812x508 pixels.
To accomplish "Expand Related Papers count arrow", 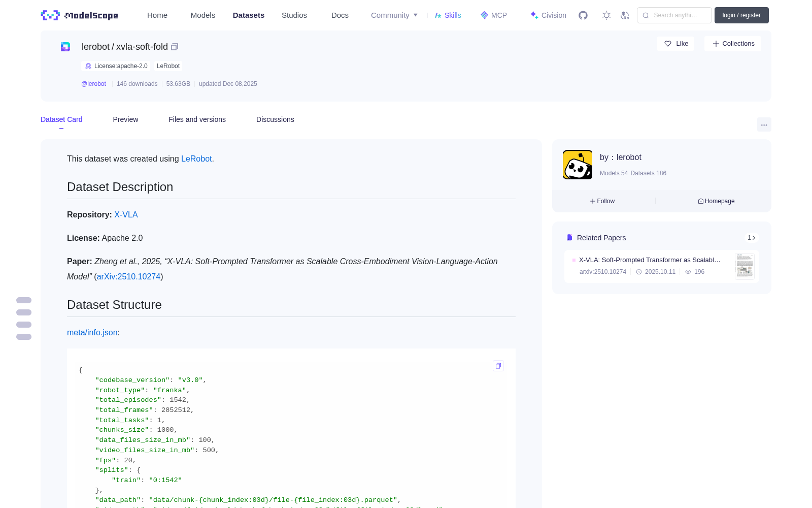I will (752, 238).
